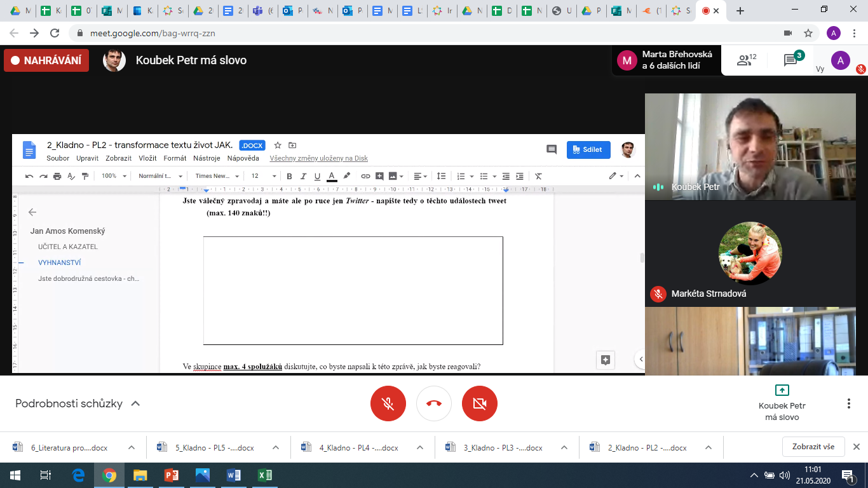Toggle the microphone mute button
Screen dimensions: 868x488
point(388,403)
